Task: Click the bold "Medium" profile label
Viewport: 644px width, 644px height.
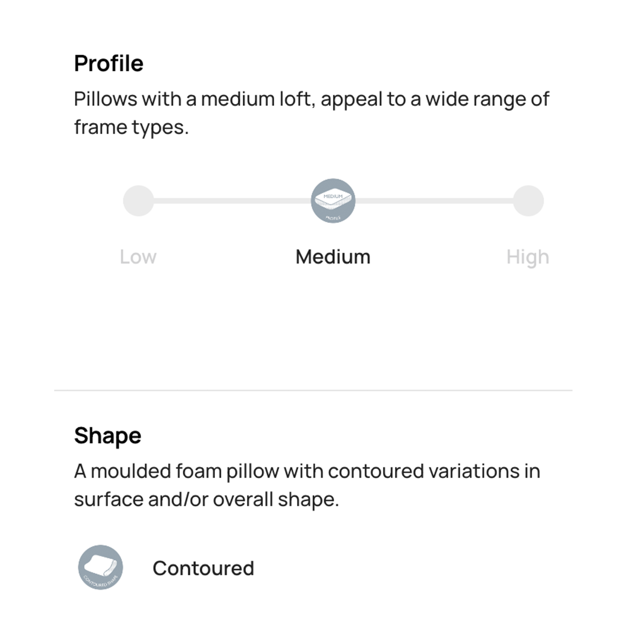Action: point(333,257)
